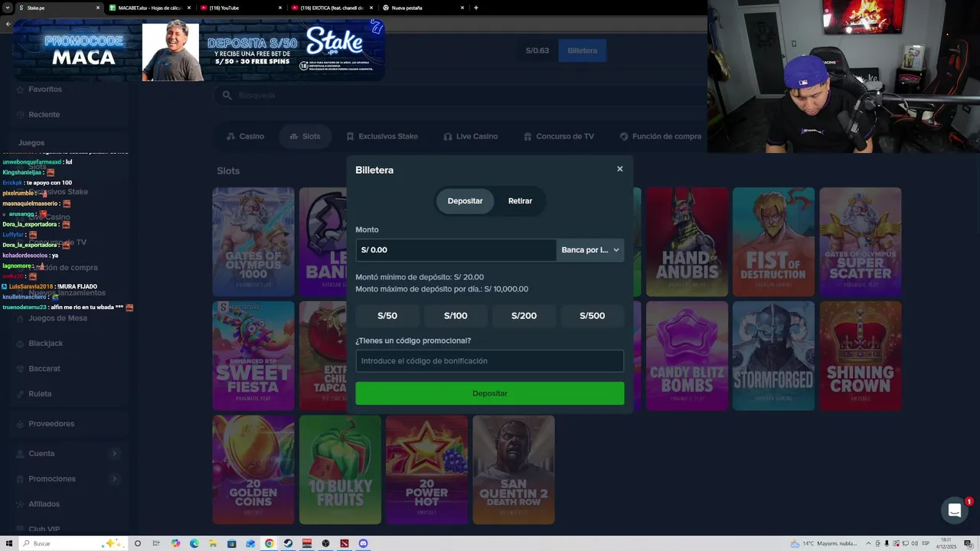This screenshot has height=551, width=980.
Task: Choose the S/500 quick amount
Action: pos(592,315)
